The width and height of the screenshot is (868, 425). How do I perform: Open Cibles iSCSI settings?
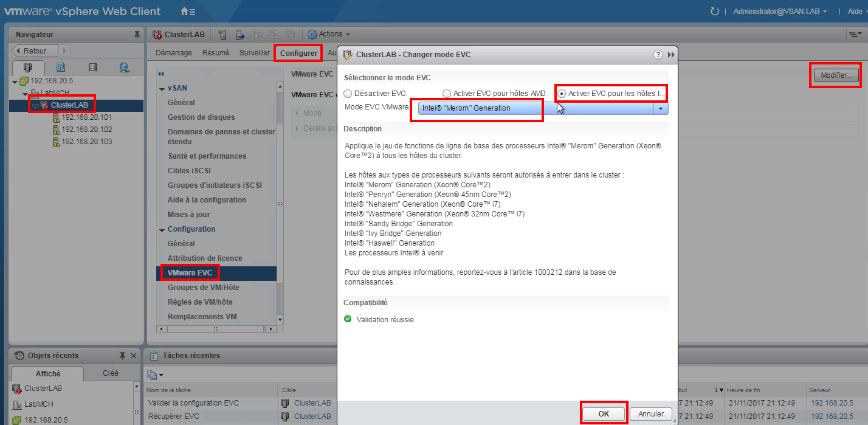[189, 171]
